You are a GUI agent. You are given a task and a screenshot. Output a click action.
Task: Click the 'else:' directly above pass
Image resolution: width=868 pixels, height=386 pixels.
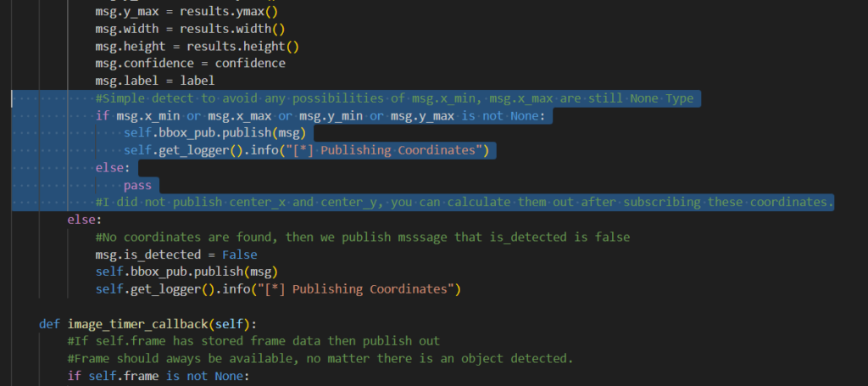(x=113, y=168)
